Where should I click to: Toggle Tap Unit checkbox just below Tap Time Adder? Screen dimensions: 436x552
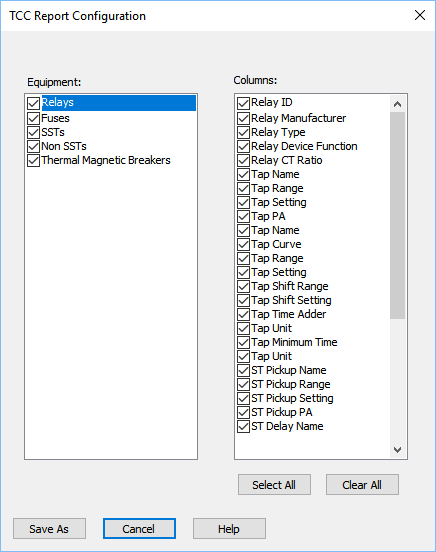coord(243,328)
